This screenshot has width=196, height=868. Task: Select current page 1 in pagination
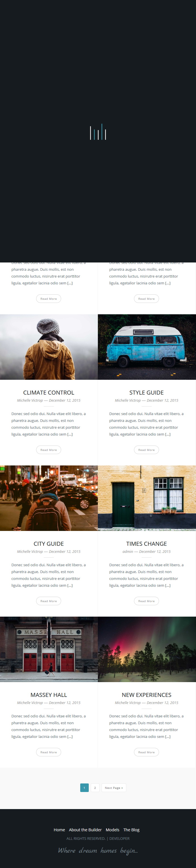pyautogui.click(x=84, y=788)
